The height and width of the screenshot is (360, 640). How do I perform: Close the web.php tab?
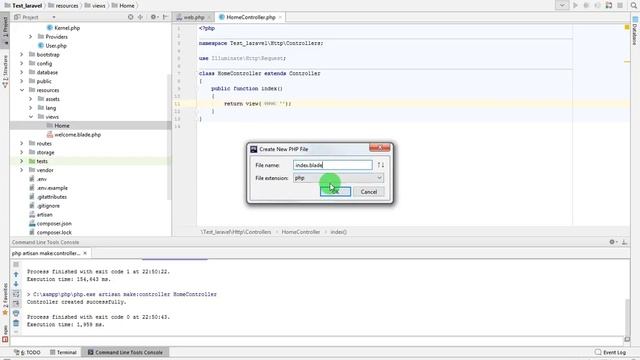pyautogui.click(x=209, y=17)
